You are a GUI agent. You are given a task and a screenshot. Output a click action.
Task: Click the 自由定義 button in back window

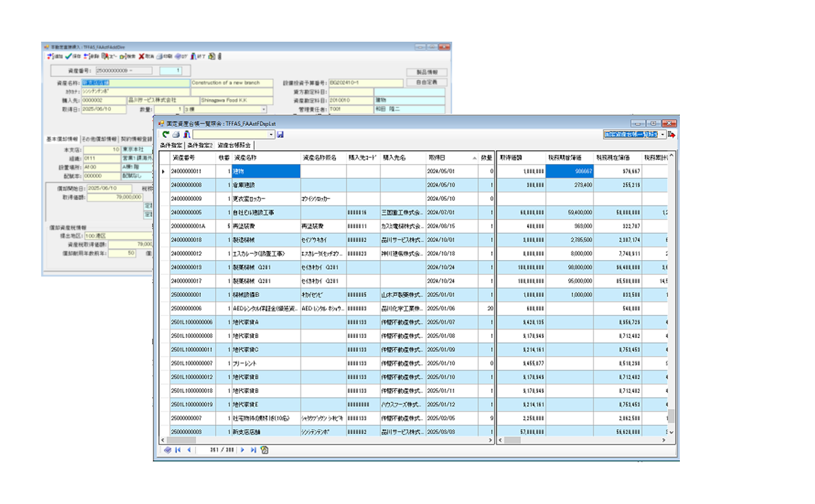pyautogui.click(x=427, y=82)
